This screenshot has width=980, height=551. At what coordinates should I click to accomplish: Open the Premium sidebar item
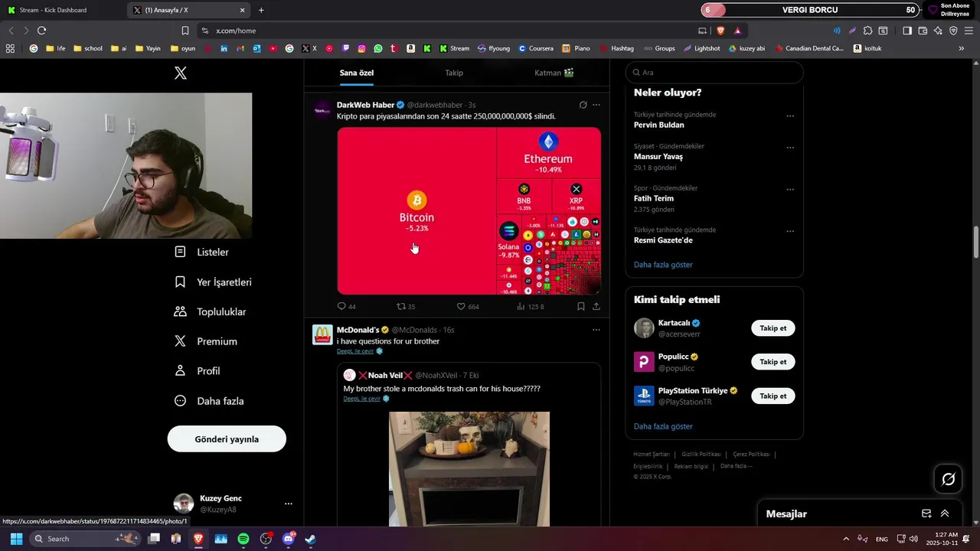point(205,341)
